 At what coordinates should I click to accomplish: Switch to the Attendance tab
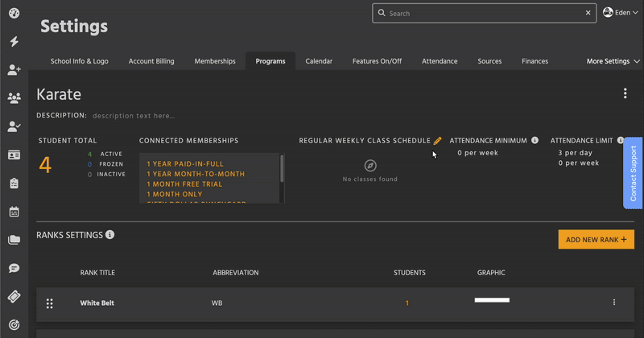(440, 61)
